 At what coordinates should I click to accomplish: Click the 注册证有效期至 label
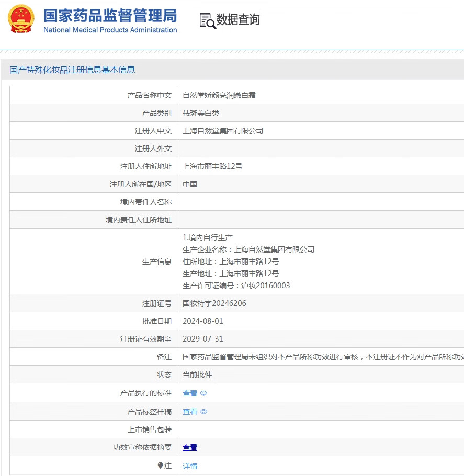click(146, 339)
